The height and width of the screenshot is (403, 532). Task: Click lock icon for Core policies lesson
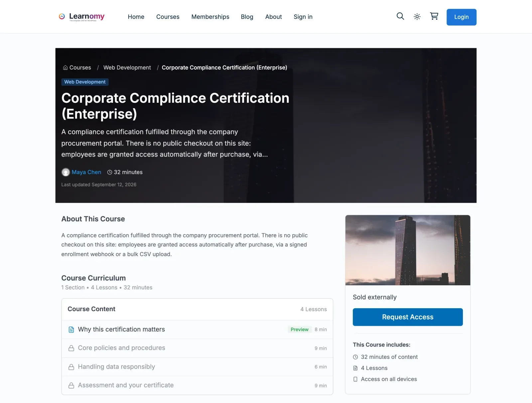point(71,348)
